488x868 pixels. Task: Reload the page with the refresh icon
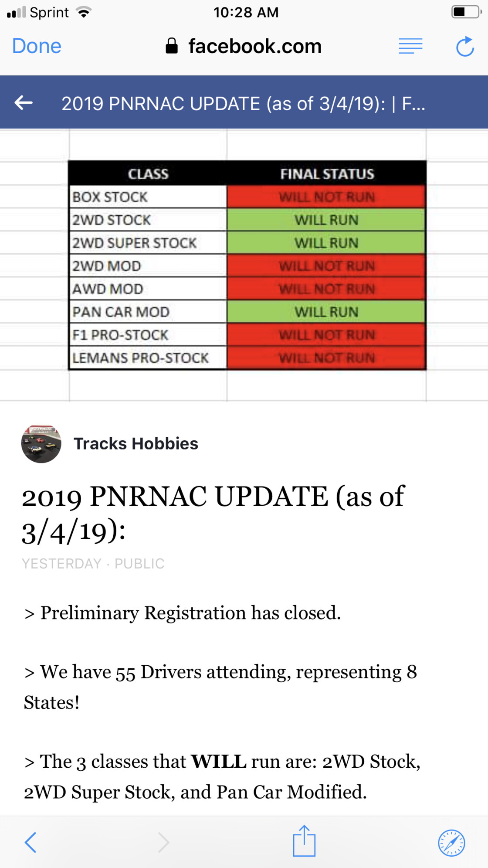pos(465,46)
